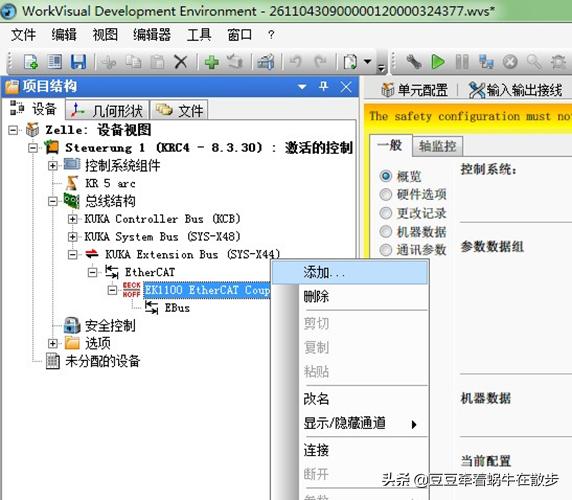
Task: Open the dropdown arrow beside document icon
Action: click(x=367, y=62)
